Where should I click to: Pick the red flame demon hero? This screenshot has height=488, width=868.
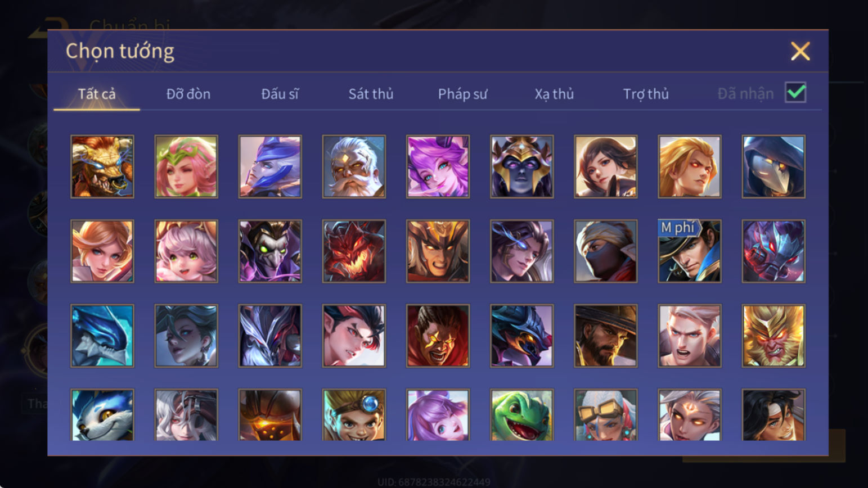354,251
